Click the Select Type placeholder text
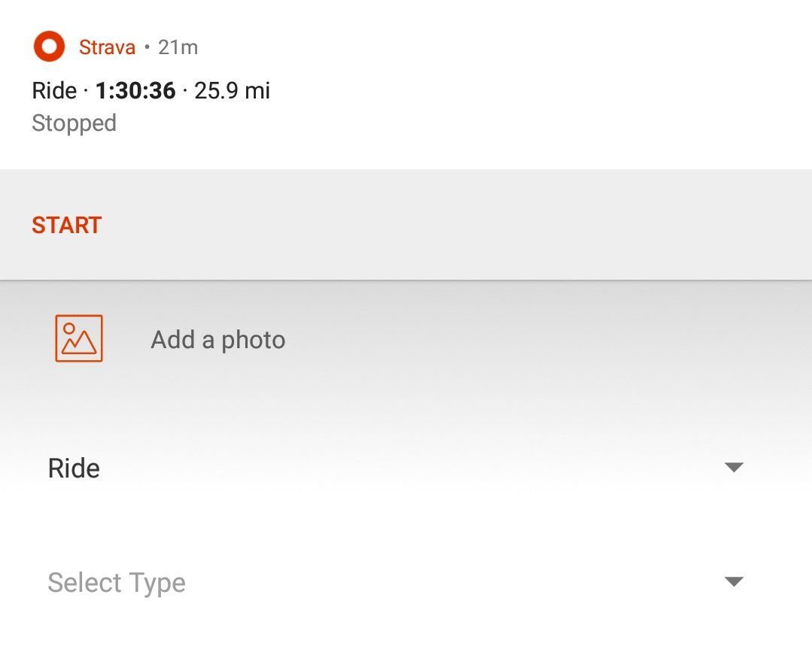Screen dimensions: 812x655 click(117, 583)
